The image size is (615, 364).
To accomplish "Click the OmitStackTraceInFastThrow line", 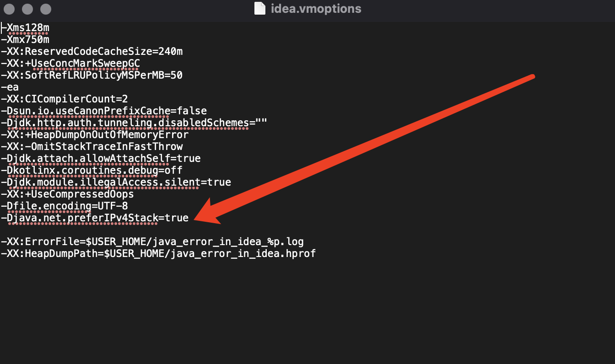I will [92, 147].
